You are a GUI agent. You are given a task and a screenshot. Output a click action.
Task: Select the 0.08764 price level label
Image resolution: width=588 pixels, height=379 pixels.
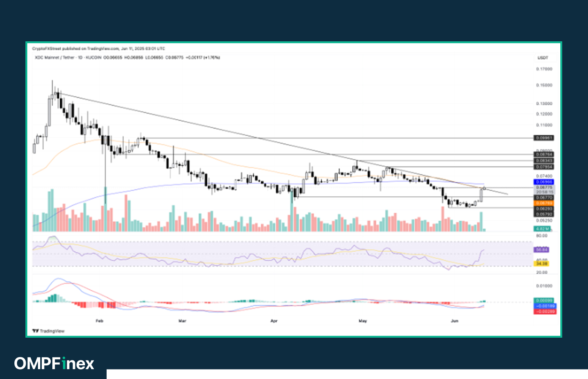(544, 154)
